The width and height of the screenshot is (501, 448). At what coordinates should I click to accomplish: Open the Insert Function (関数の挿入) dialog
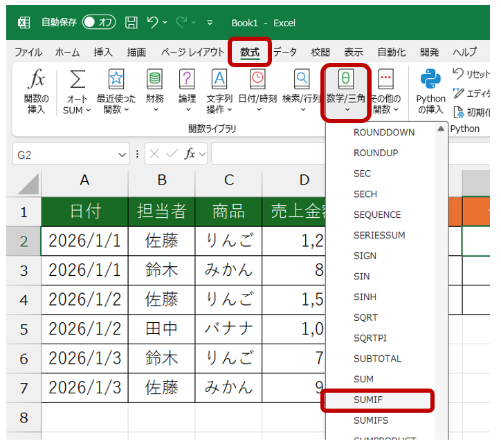(x=36, y=91)
